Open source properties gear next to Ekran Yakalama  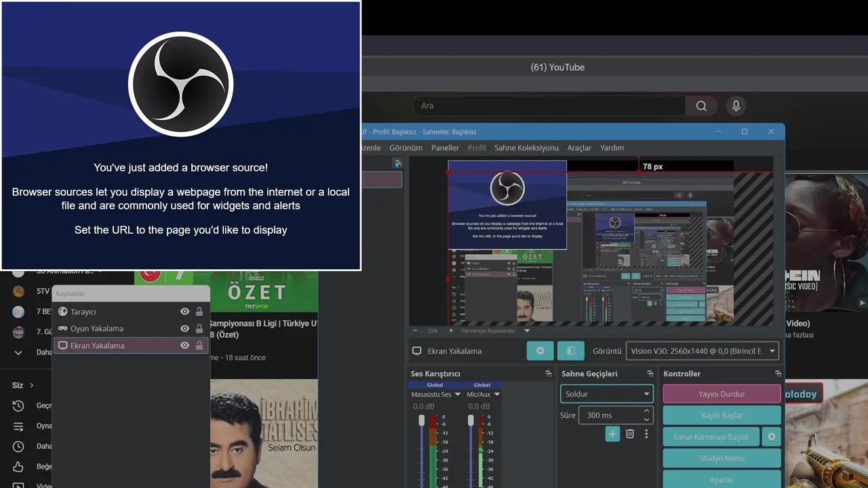tap(540, 350)
